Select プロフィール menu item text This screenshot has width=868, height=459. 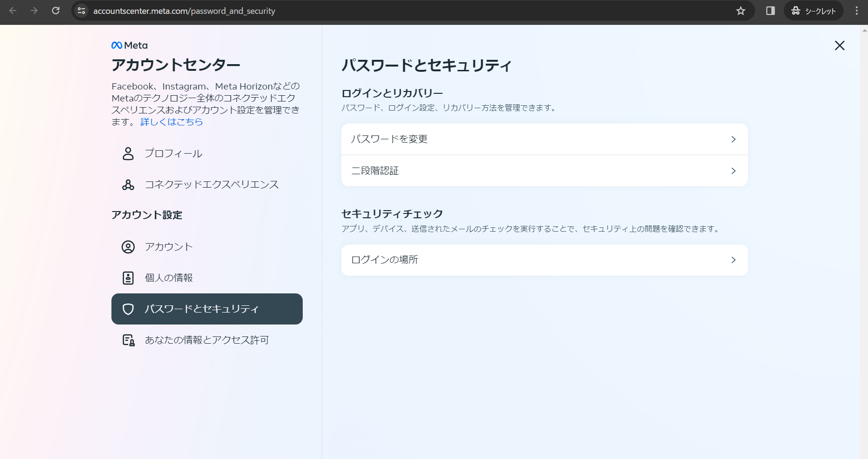click(174, 154)
